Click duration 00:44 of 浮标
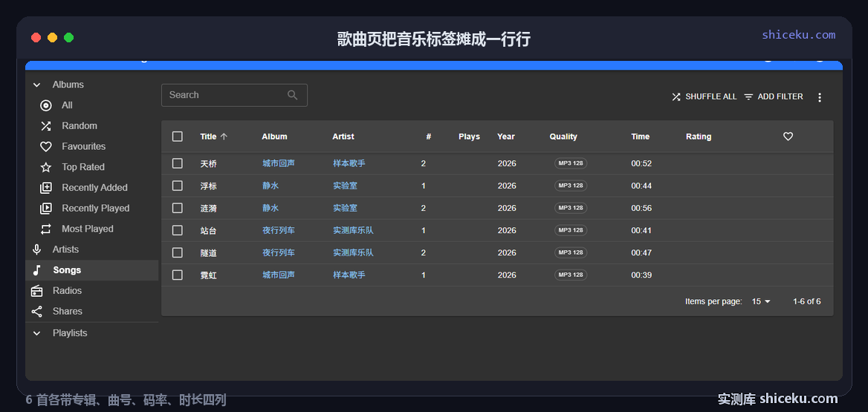Viewport: 868px width, 412px height. tap(641, 186)
